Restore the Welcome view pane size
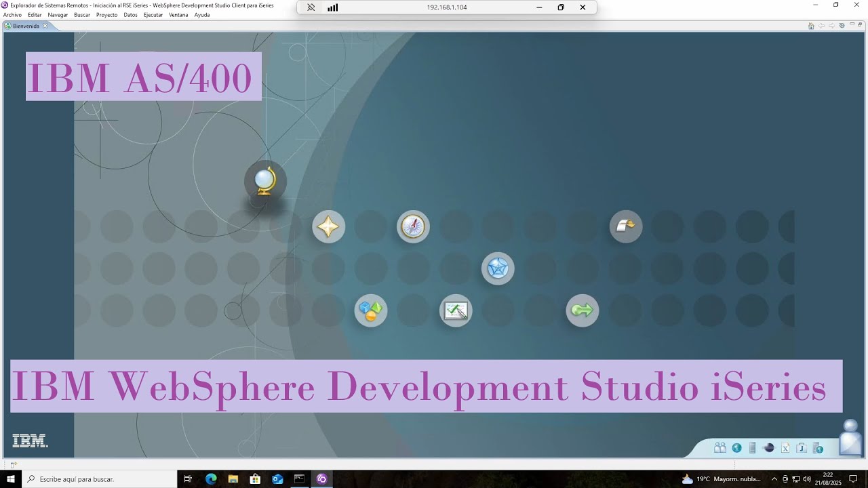Viewport: 868px width, 488px height. pyautogui.click(x=861, y=25)
